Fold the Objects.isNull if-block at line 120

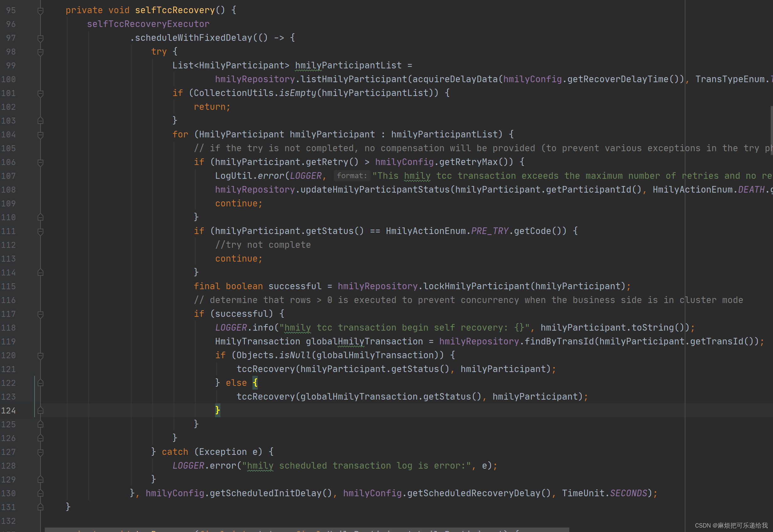click(41, 356)
